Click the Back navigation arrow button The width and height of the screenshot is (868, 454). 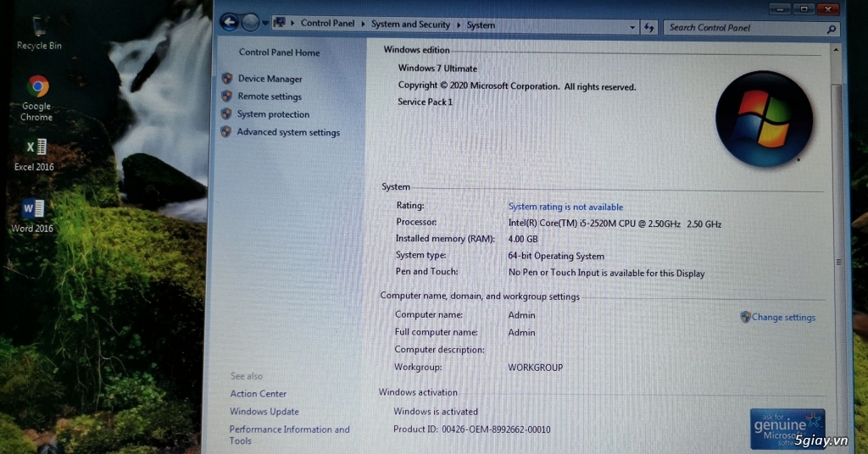(x=229, y=22)
